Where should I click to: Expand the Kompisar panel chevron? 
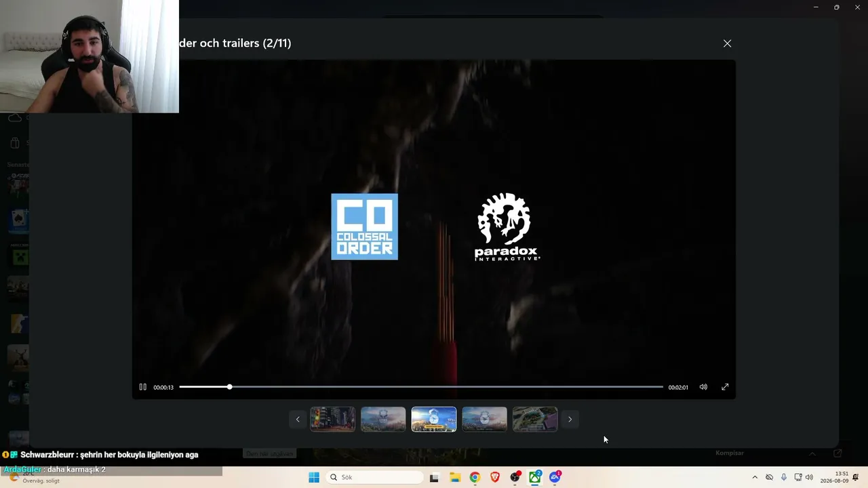tap(812, 453)
